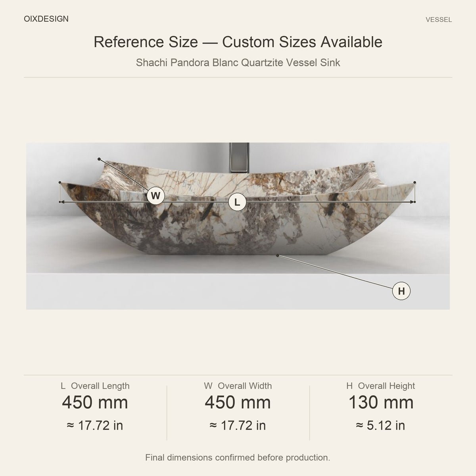
Task: Click the 450 mm value under Overall Length
Action: (x=95, y=403)
